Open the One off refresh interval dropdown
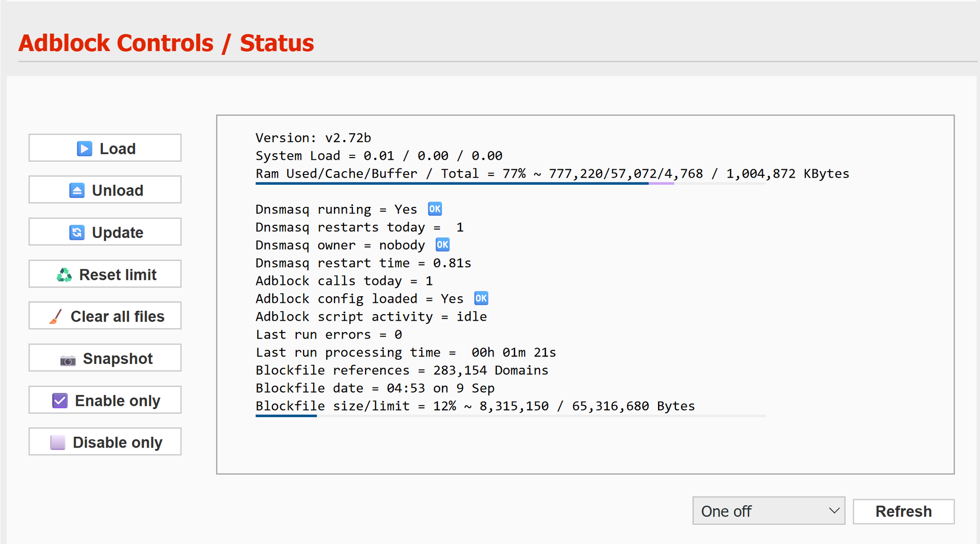Viewport: 980px width, 544px height. pos(768,511)
